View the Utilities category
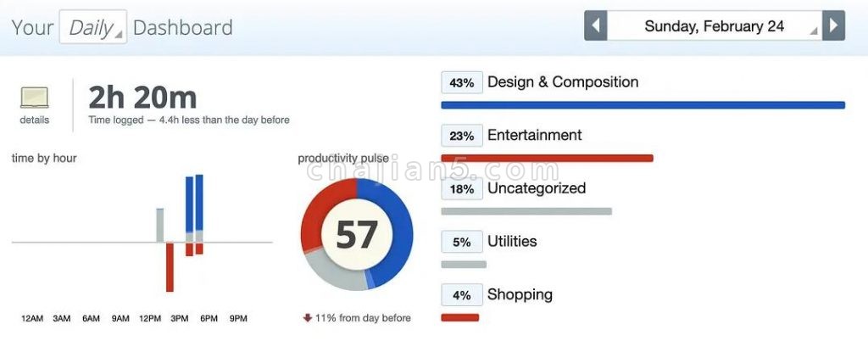The width and height of the screenshot is (868, 341). coord(512,241)
